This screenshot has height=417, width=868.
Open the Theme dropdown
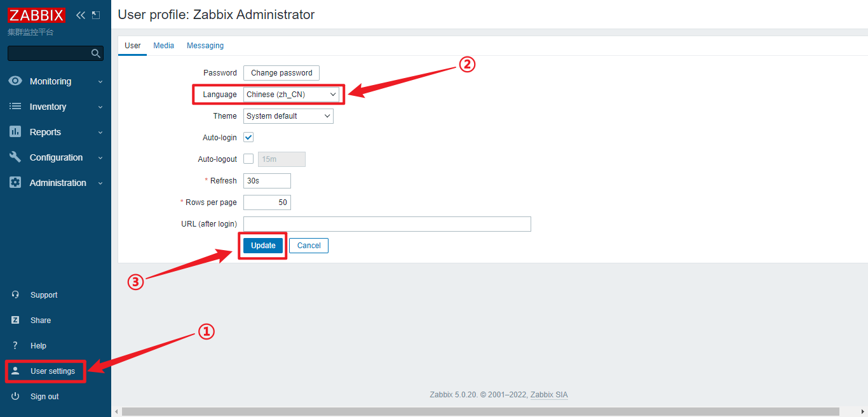288,116
